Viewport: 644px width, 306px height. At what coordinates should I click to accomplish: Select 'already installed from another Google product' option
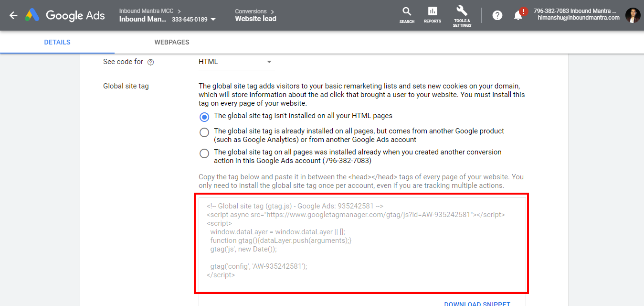pyautogui.click(x=204, y=132)
